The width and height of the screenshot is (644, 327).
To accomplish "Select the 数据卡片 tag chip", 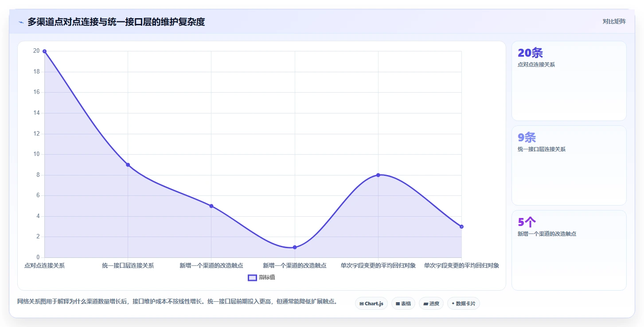I will pos(464,304).
